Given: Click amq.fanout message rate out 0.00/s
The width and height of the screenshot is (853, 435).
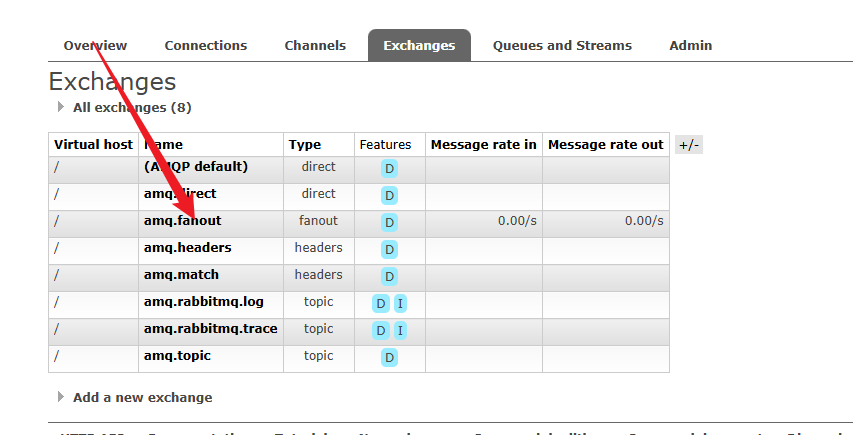Looking at the screenshot, I should [x=644, y=221].
